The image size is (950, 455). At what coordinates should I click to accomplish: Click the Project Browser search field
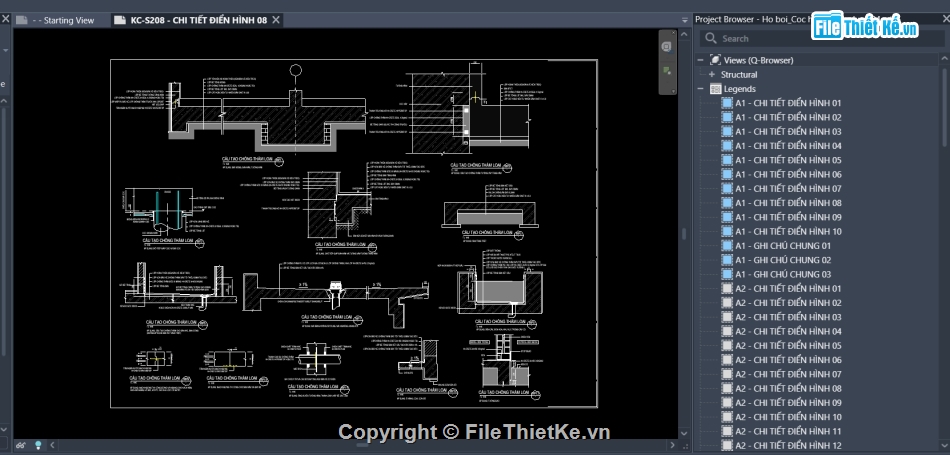point(800,38)
